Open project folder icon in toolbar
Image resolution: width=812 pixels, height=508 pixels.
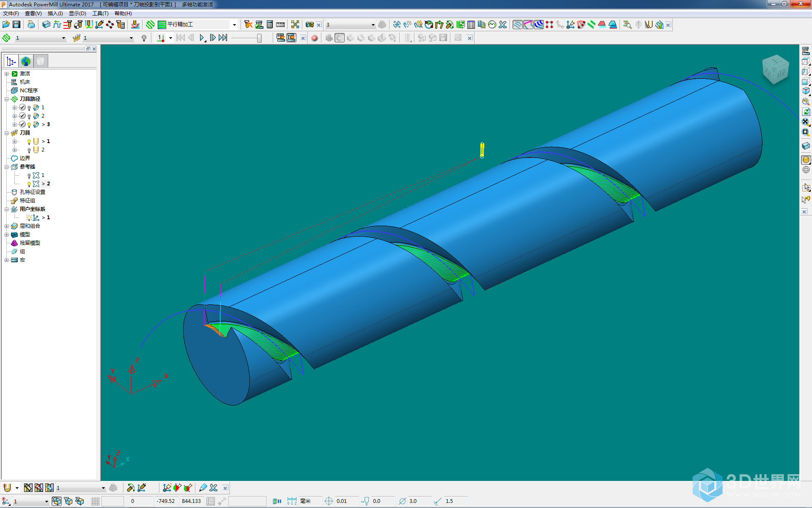pos(6,25)
